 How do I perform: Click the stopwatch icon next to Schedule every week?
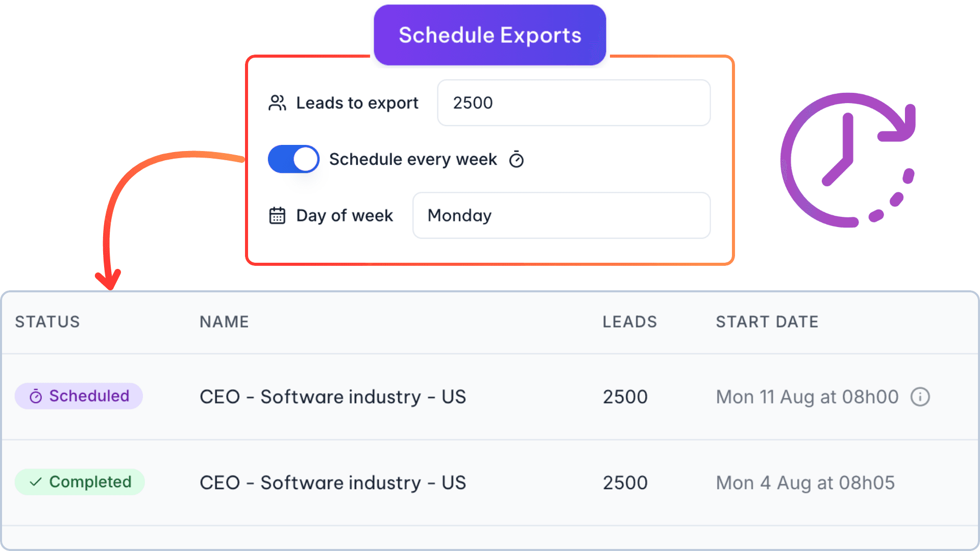(x=517, y=159)
